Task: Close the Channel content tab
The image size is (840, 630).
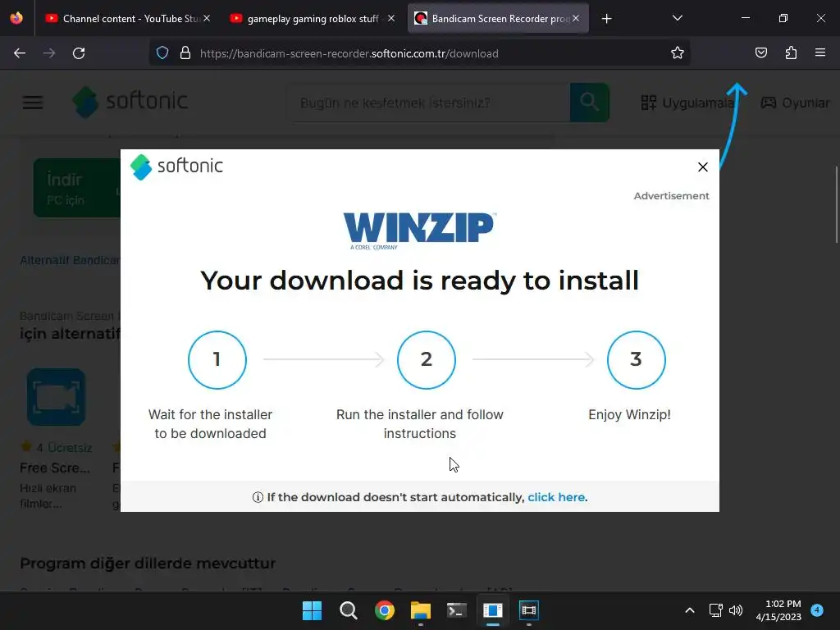Action: [x=207, y=18]
